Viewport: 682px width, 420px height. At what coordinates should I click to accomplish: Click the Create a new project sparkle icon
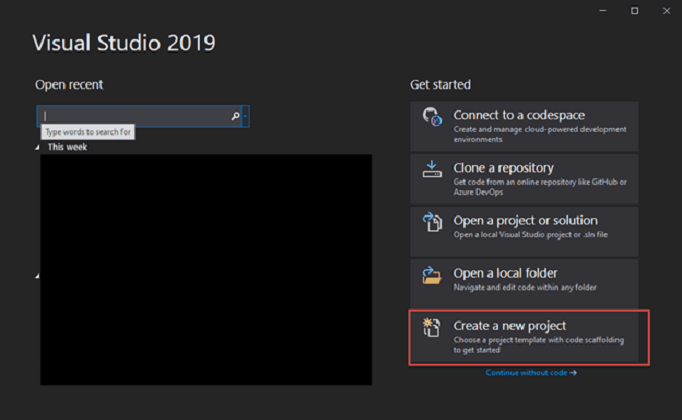[432, 330]
